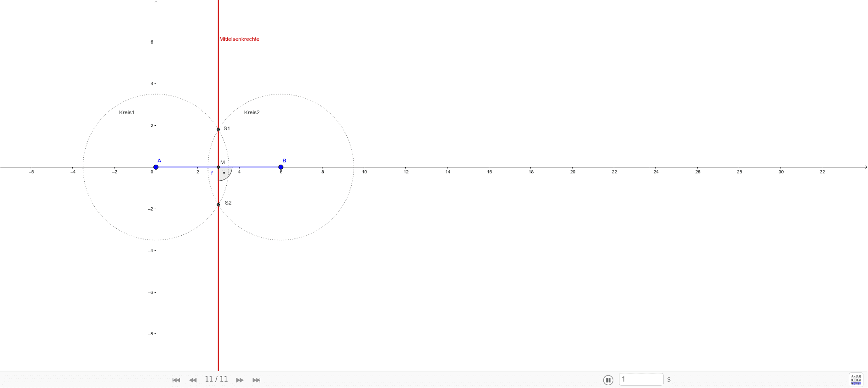The image size is (868, 388).
Task: Click the x-axis tick label 32
Action: 823,172
